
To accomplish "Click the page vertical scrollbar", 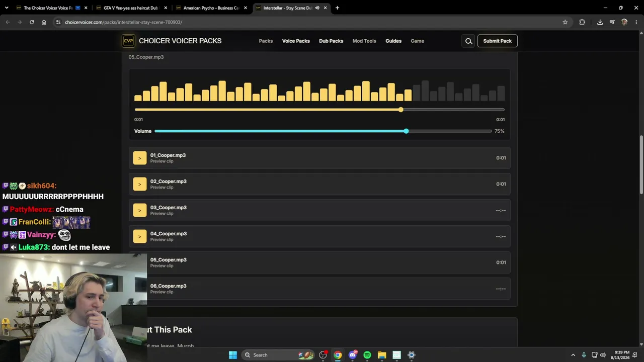I will (x=641, y=165).
